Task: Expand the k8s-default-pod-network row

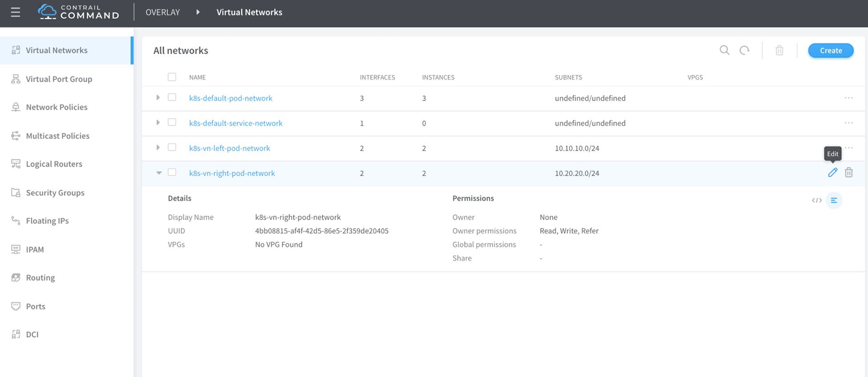Action: pos(158,97)
